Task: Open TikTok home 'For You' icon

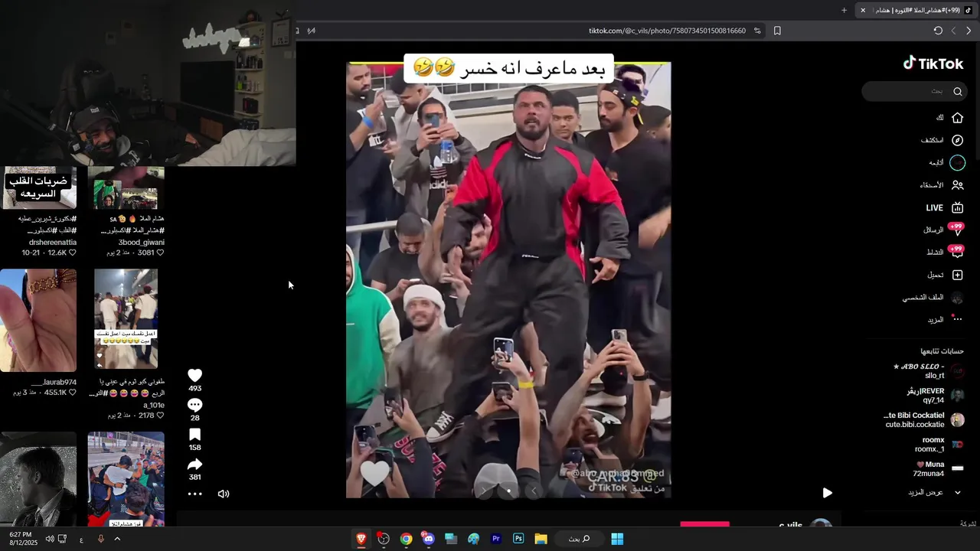Action: [957, 118]
